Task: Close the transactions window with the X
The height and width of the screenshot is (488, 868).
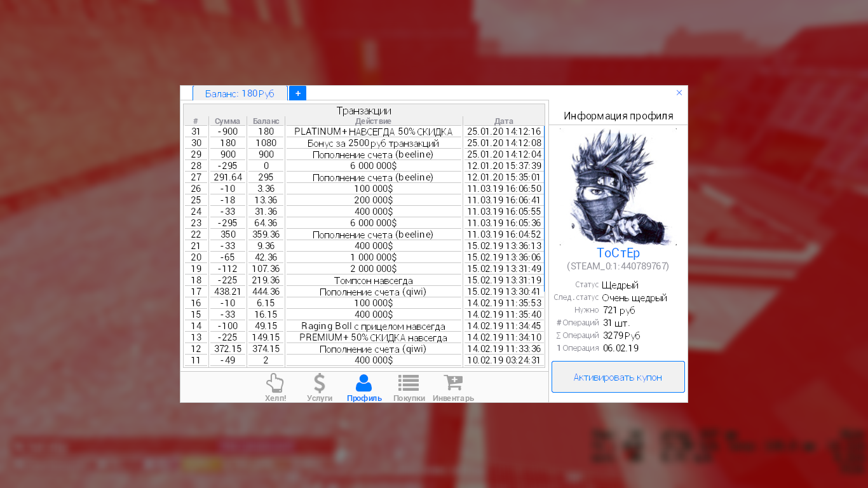Action: click(679, 92)
